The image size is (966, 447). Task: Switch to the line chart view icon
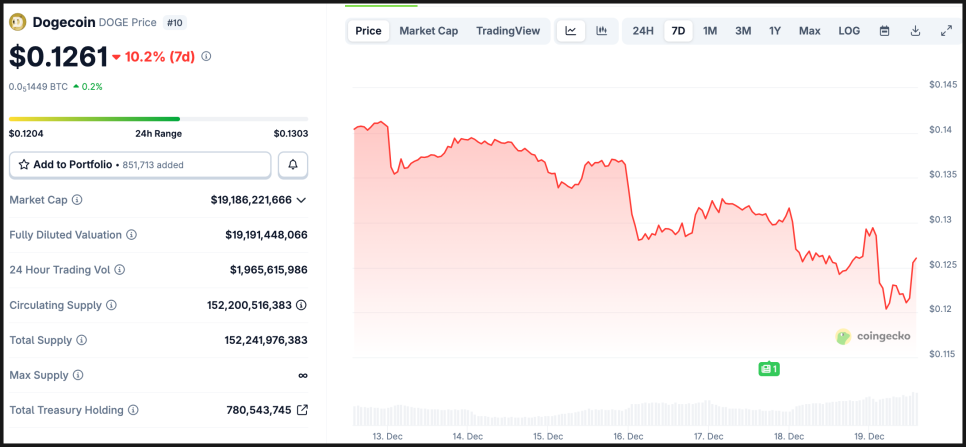tap(571, 31)
